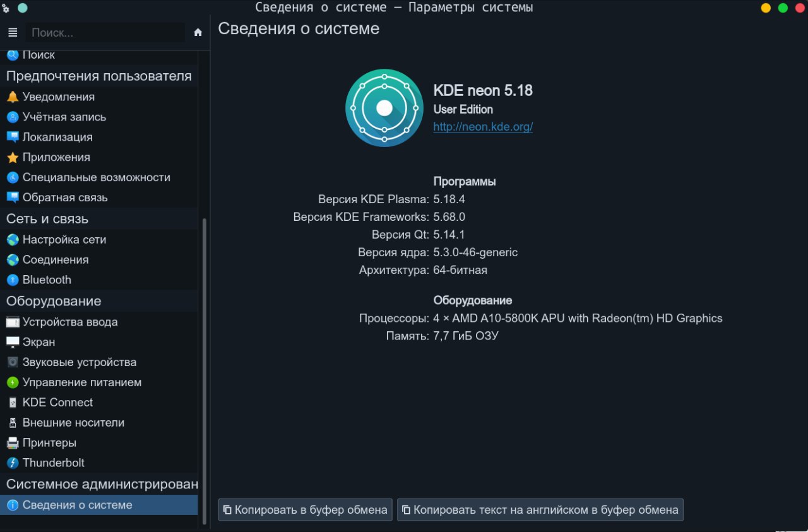Click the Обратная связь icon
Viewport: 808px width, 532px height.
(13, 198)
